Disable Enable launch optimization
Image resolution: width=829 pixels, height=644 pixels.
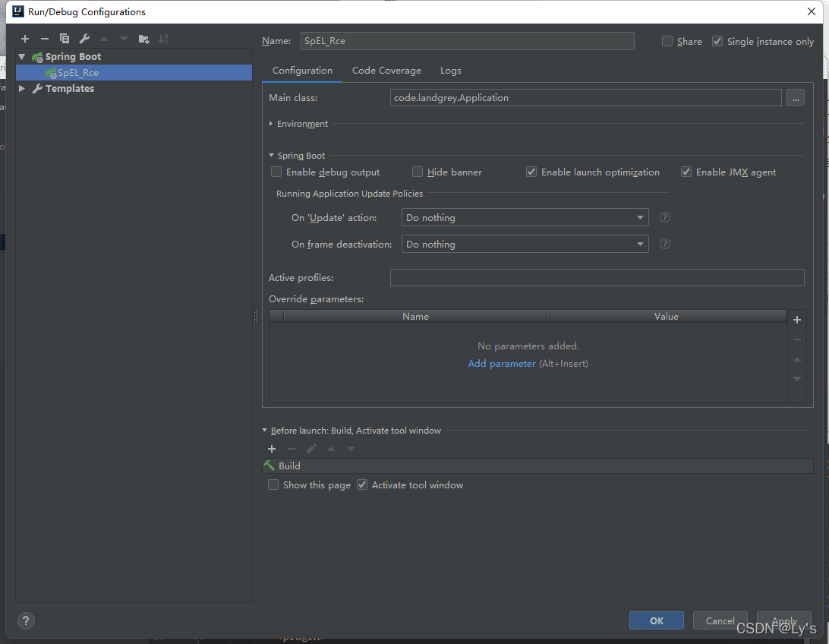pyautogui.click(x=531, y=172)
